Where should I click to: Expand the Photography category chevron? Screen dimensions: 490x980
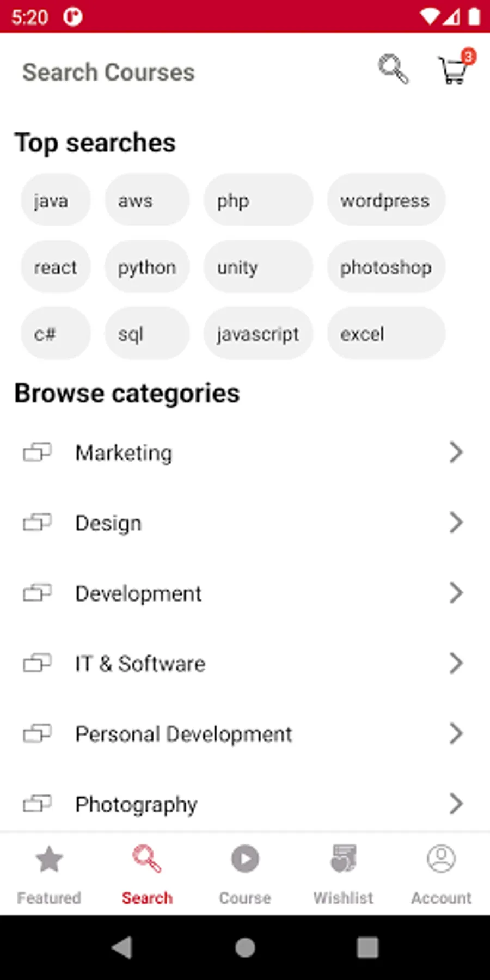pyautogui.click(x=456, y=804)
